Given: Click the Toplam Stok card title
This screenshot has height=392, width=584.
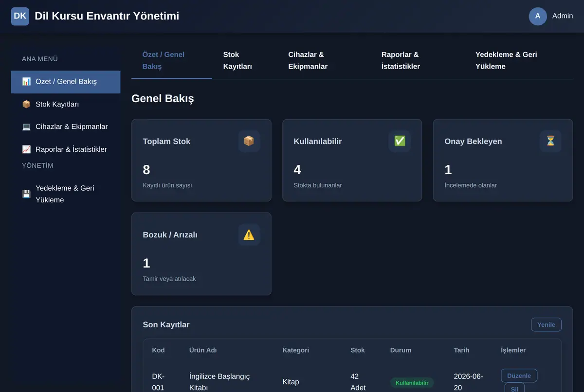Looking at the screenshot, I should [166, 141].
